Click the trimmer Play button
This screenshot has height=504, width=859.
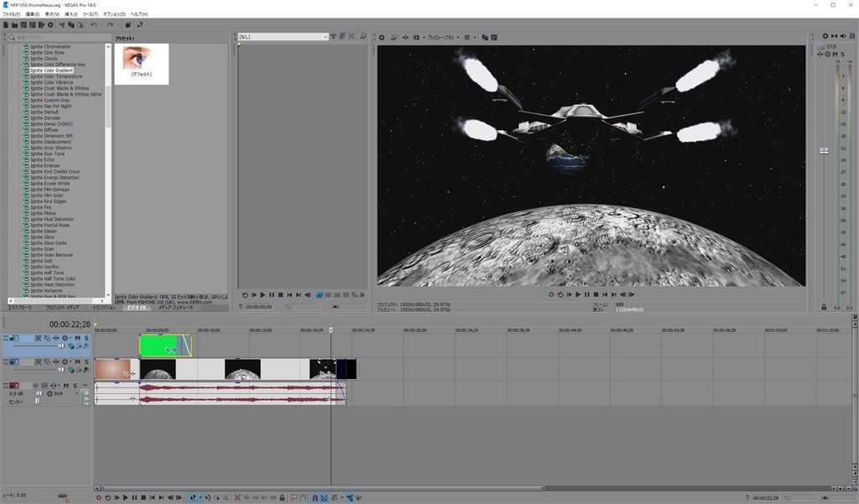tap(263, 294)
